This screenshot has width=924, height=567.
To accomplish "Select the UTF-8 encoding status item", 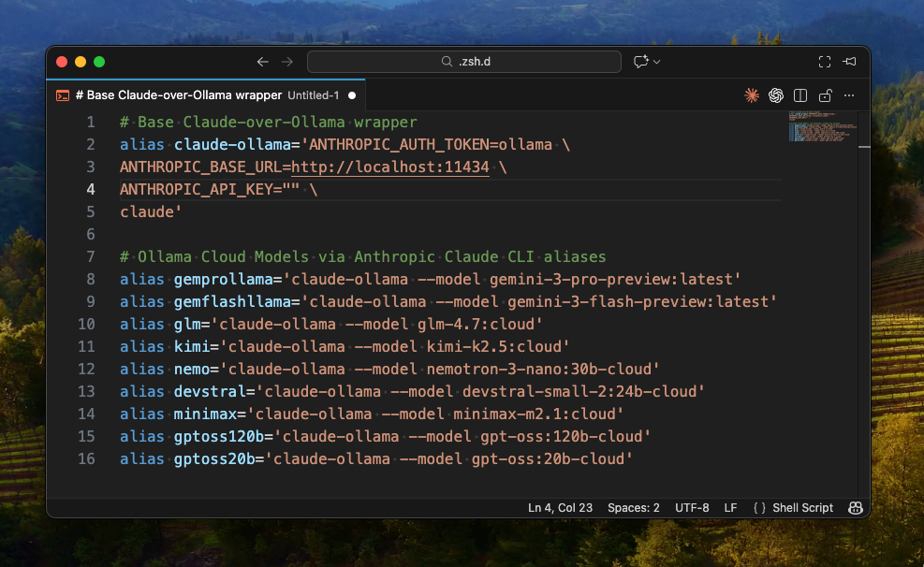I will tap(692, 507).
